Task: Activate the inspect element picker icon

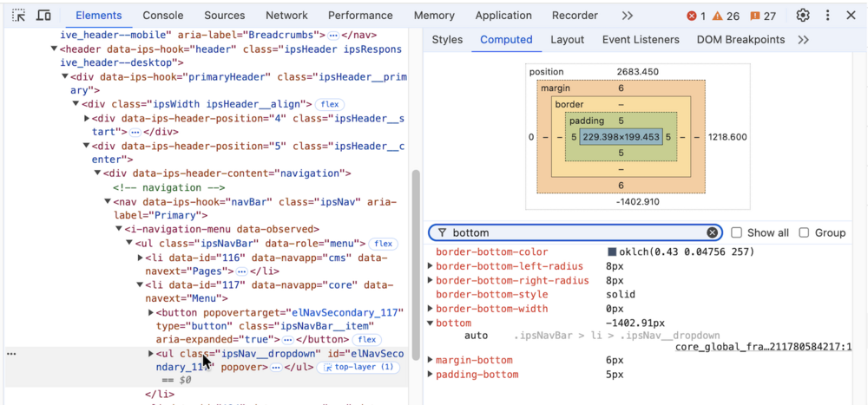Action: (x=19, y=16)
